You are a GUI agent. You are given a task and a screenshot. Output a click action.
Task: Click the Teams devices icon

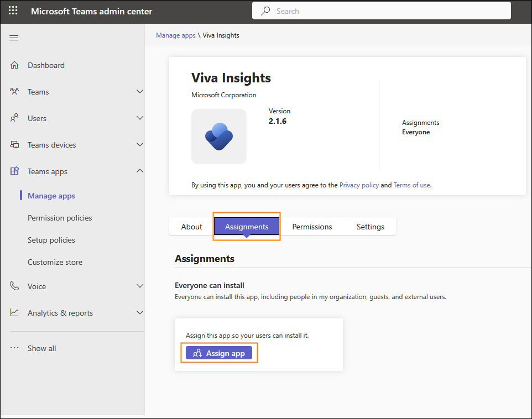coord(14,144)
